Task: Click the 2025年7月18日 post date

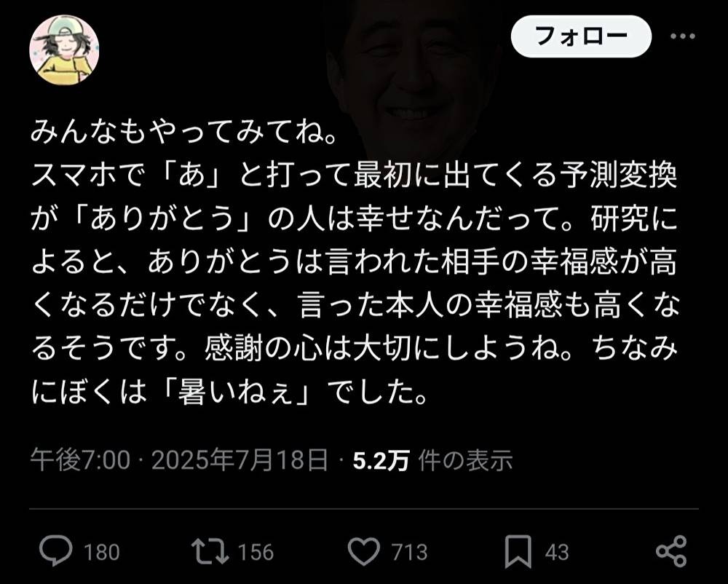Action: coord(240,460)
